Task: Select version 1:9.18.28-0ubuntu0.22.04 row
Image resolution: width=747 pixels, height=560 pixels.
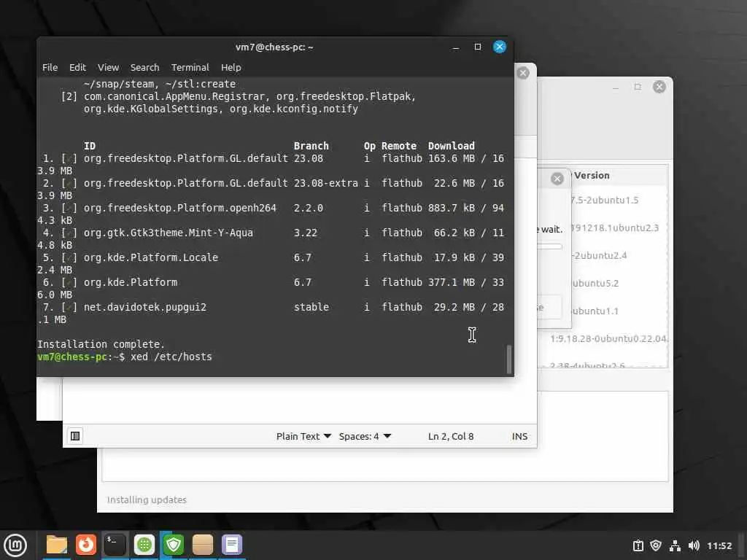Action: click(608, 338)
